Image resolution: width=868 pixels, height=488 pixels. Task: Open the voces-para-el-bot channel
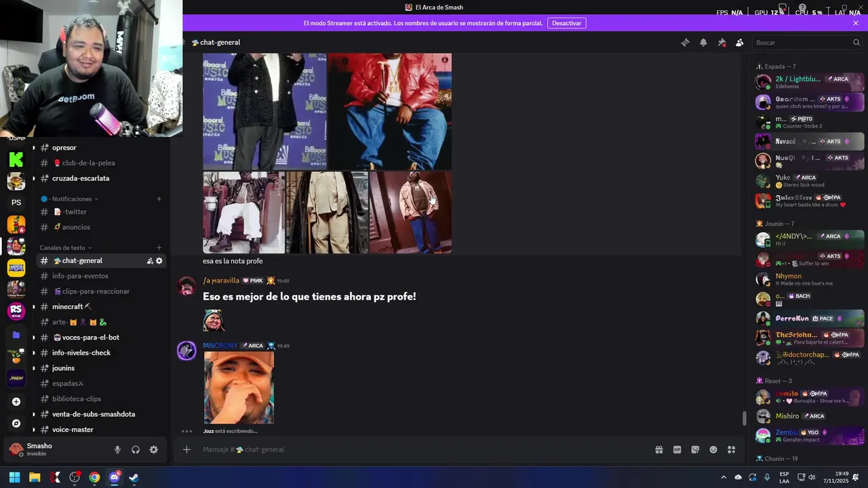click(100, 338)
